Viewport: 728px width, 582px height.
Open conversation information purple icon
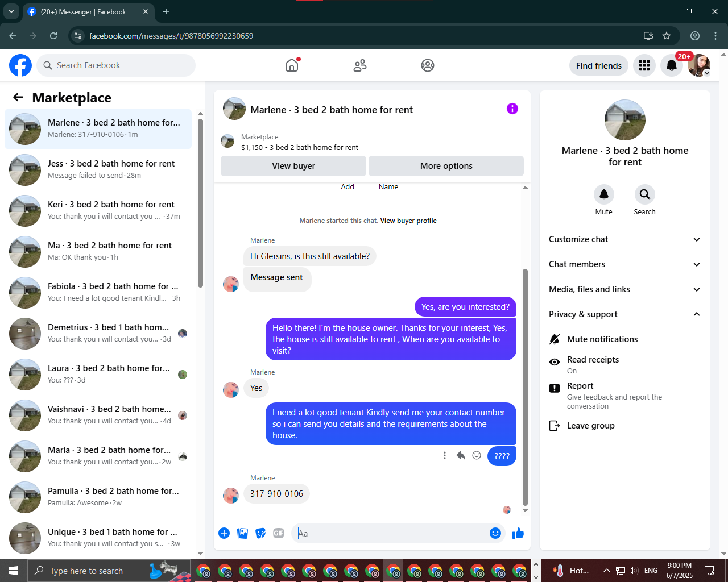click(512, 109)
